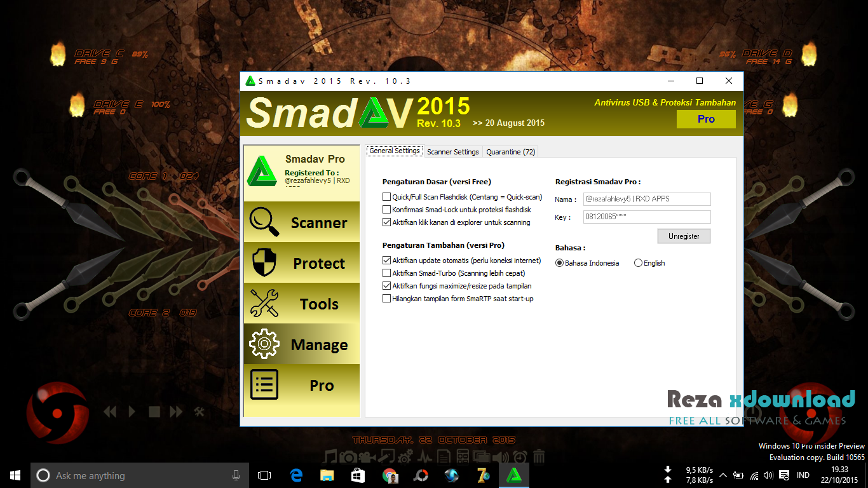Viewport: 868px width, 488px height.
Task: Click the ">> 20 August 2015" date text
Action: pos(508,123)
